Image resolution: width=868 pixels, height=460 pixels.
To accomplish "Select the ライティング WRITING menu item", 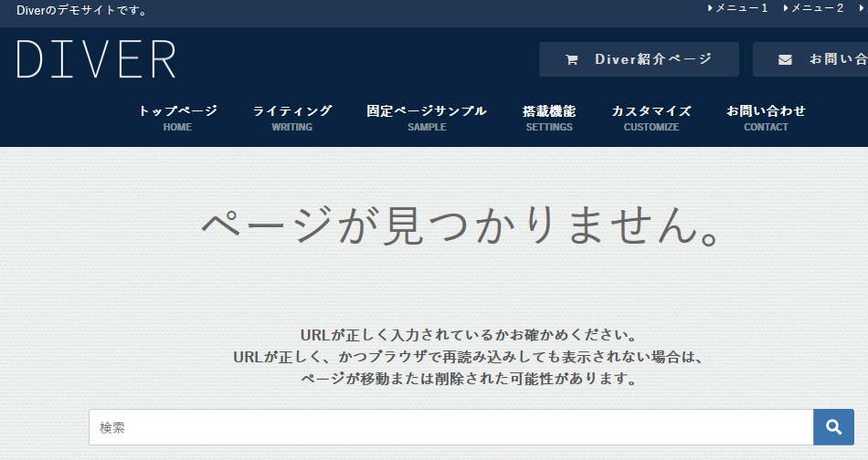I will [x=291, y=118].
